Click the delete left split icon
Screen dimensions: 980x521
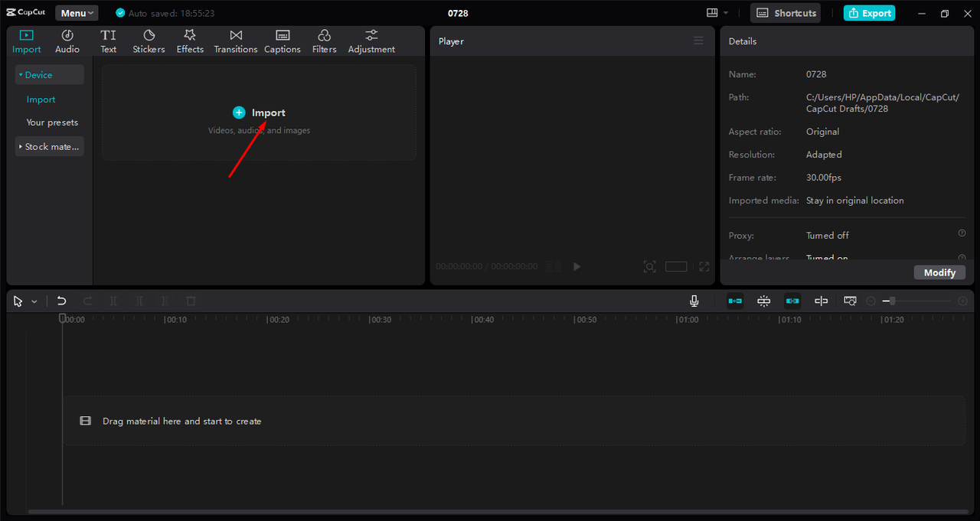click(139, 301)
